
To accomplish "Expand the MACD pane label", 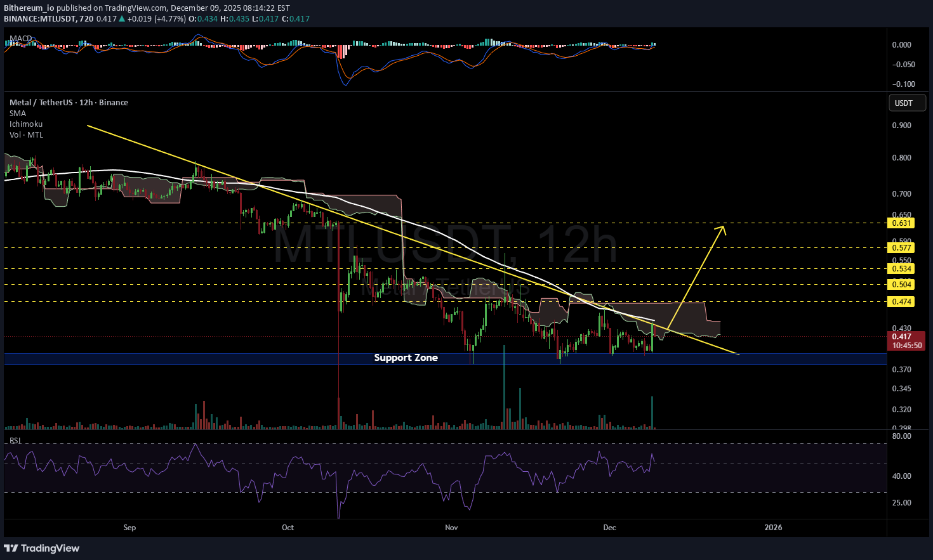I will [21, 39].
